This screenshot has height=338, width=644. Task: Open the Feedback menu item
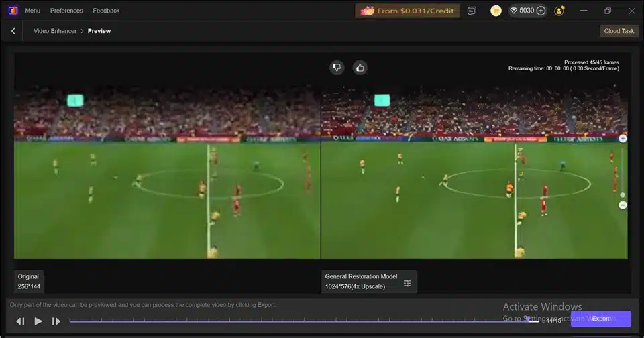[106, 11]
